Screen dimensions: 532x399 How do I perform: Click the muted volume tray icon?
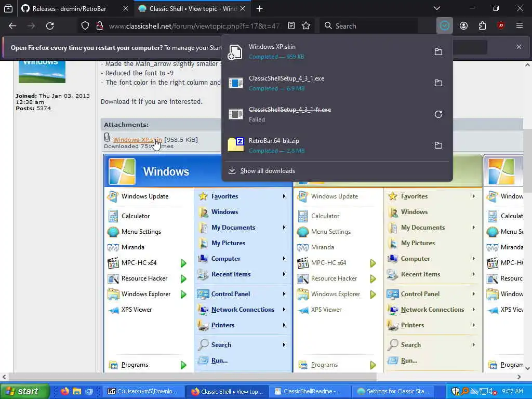point(492,392)
